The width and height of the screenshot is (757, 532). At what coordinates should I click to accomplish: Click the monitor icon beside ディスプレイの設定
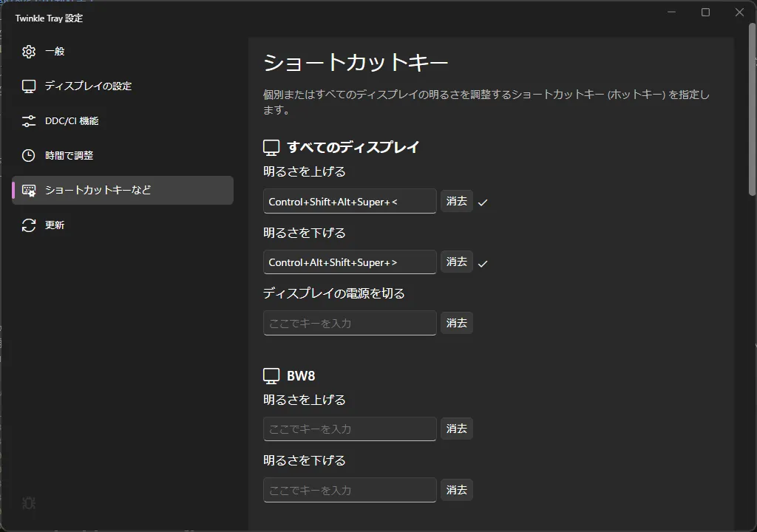pyautogui.click(x=28, y=86)
